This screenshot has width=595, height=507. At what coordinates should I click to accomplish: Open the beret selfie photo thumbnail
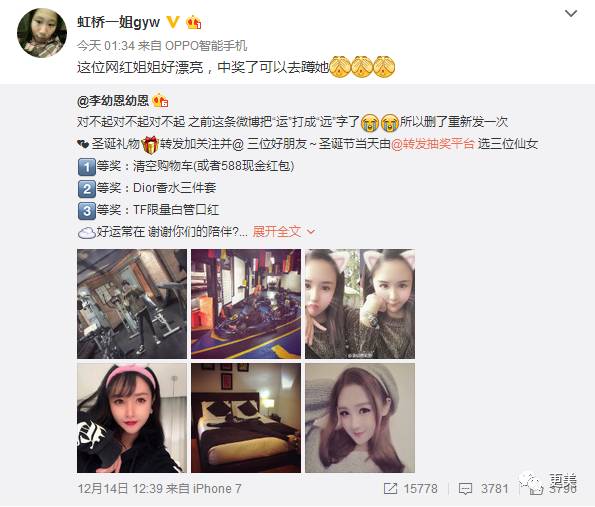[x=360, y=418]
